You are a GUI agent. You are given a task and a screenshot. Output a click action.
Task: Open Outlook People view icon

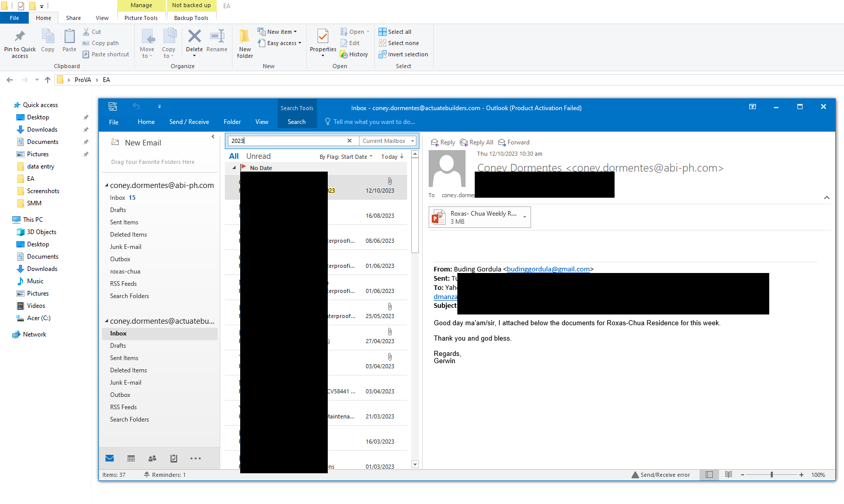(x=152, y=458)
